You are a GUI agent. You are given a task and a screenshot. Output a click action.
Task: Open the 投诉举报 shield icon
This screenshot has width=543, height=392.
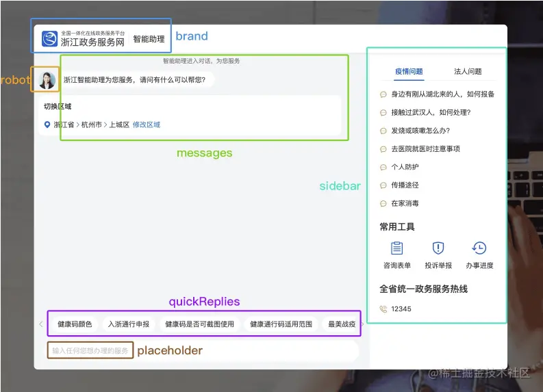tap(438, 248)
